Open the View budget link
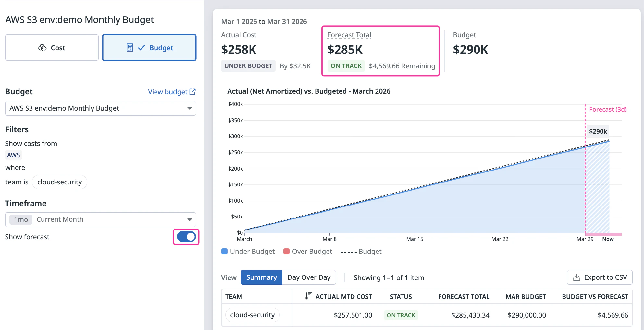The height and width of the screenshot is (330, 644). pos(168,92)
